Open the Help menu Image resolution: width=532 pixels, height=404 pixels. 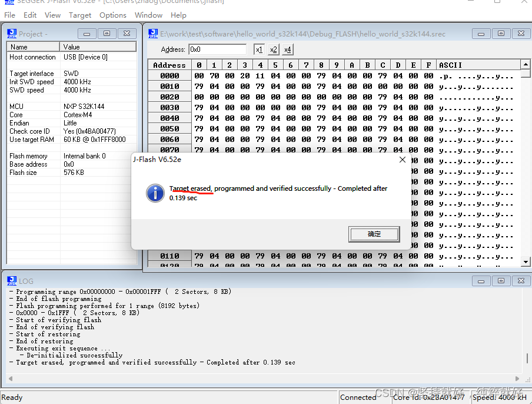(178, 15)
